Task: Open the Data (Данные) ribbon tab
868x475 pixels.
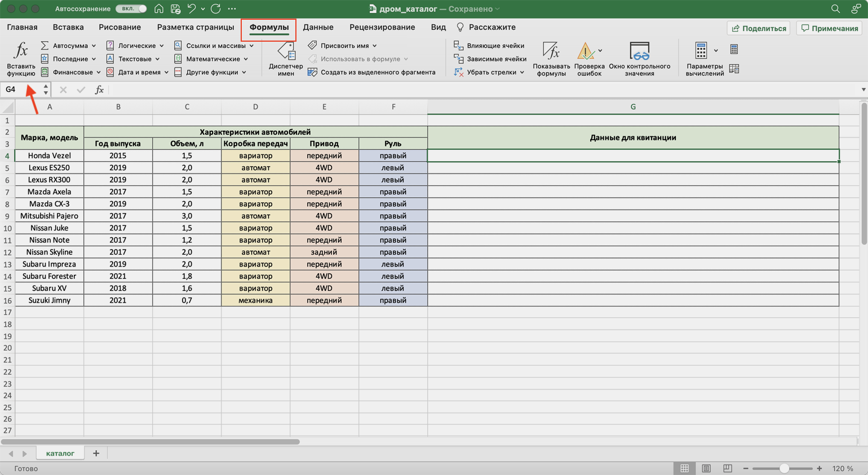Action: (318, 27)
